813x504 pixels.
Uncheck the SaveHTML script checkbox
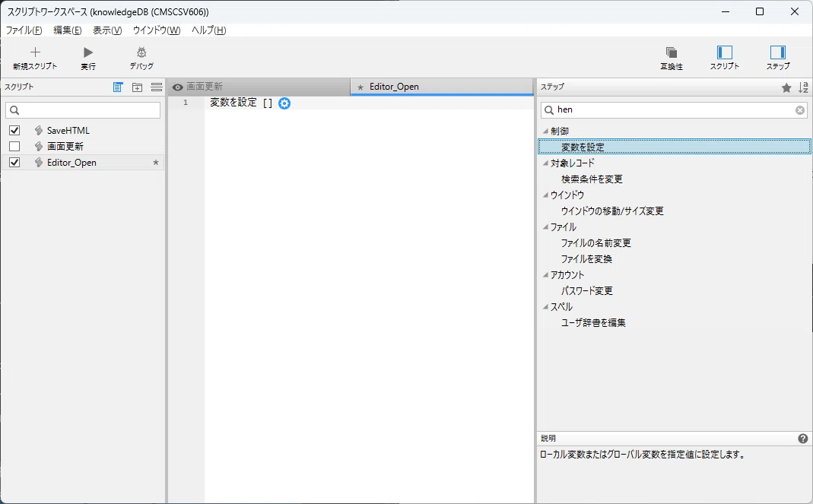pyautogui.click(x=14, y=131)
